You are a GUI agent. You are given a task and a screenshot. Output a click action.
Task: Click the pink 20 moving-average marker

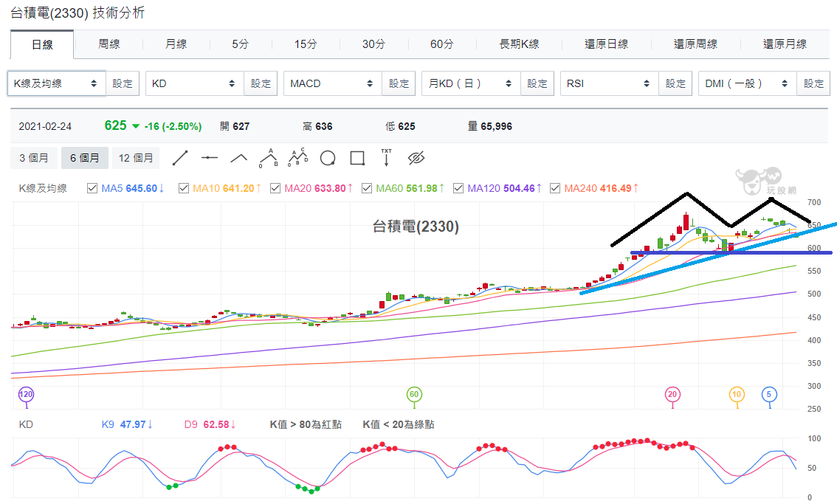click(x=672, y=395)
